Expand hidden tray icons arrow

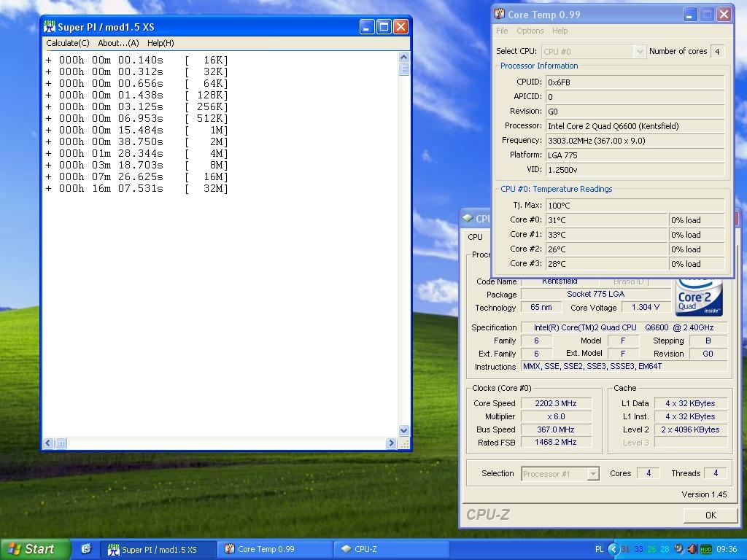[613, 549]
